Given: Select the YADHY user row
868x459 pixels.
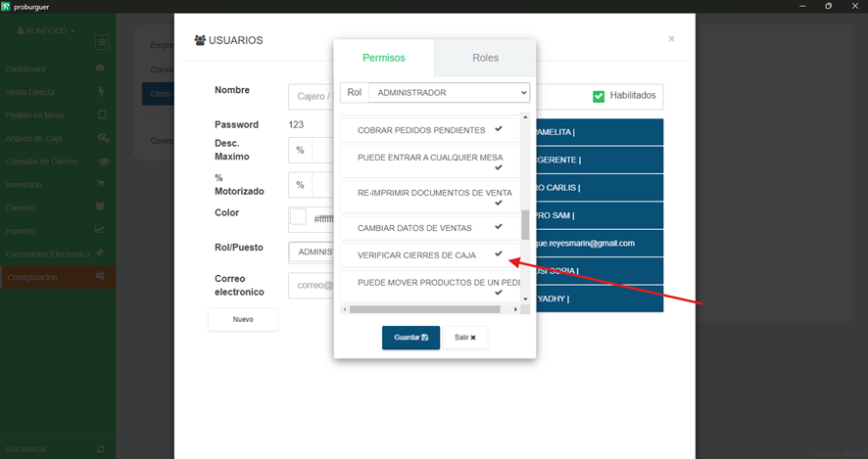Looking at the screenshot, I should click(x=600, y=298).
